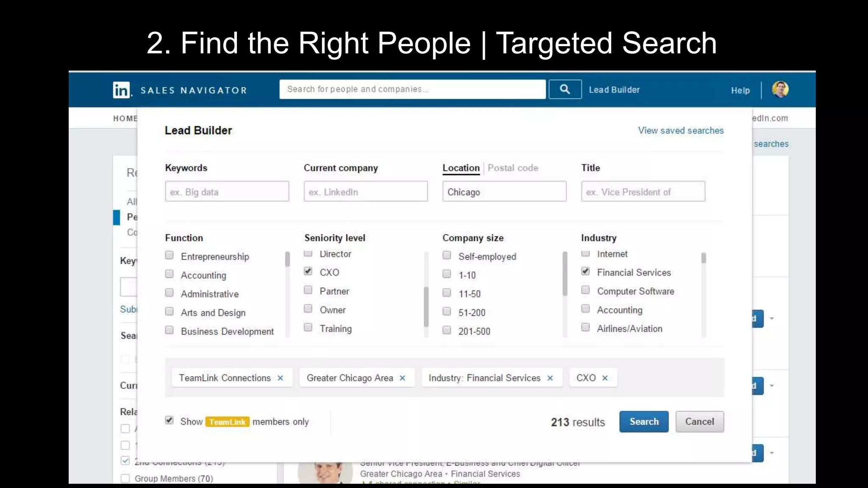
Task: Remove the Greater Chicago Area tag
Action: point(403,378)
